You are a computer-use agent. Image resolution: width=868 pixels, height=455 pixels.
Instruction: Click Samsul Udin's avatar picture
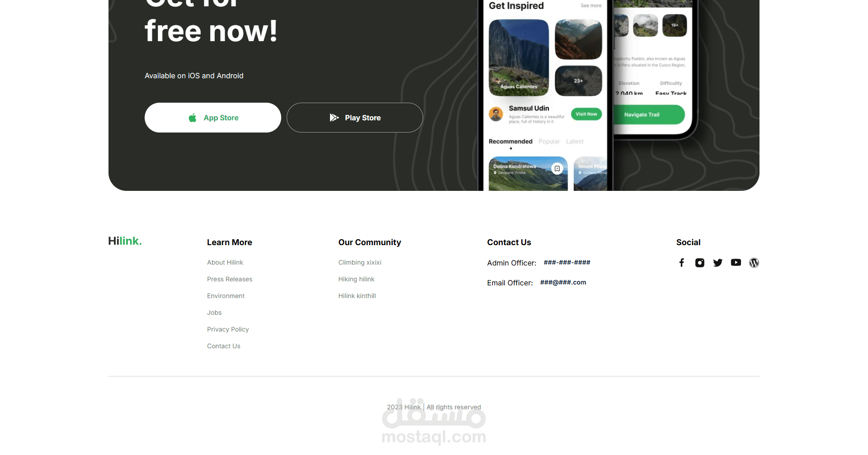coord(496,114)
